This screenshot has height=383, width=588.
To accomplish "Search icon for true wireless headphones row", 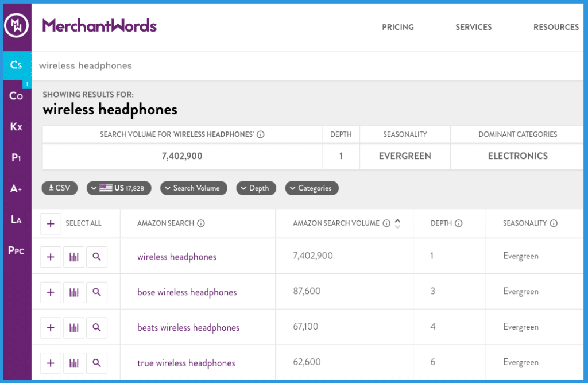I will [96, 363].
